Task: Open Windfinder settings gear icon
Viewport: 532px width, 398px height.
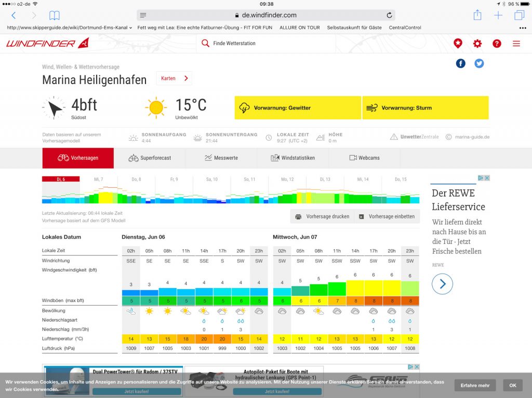Action: [477, 44]
